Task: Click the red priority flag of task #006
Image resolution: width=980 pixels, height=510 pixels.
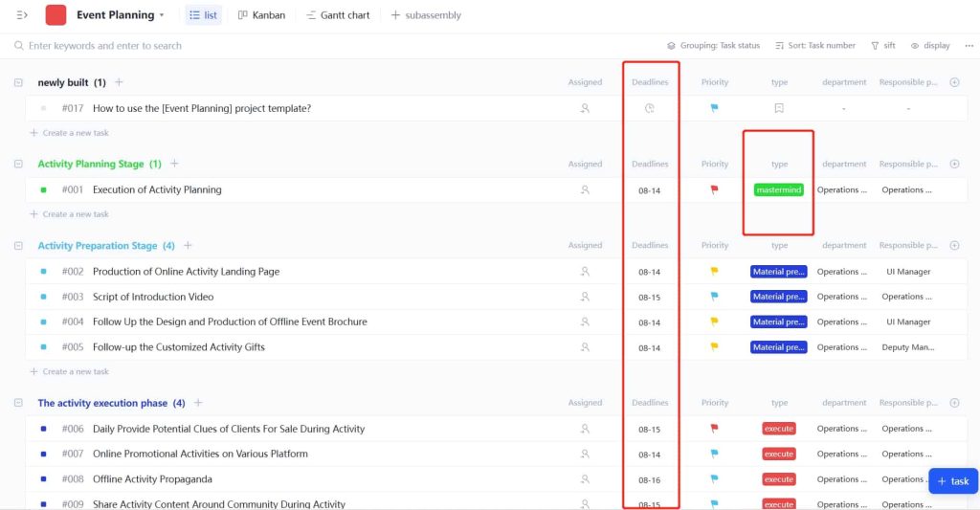Action: pyautogui.click(x=714, y=429)
